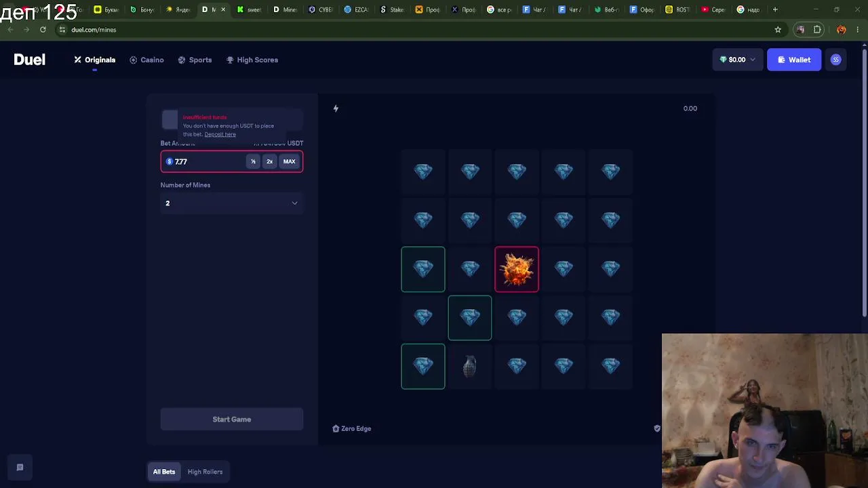Select the diamond directly right of the explosion
868x488 pixels.
click(564, 269)
